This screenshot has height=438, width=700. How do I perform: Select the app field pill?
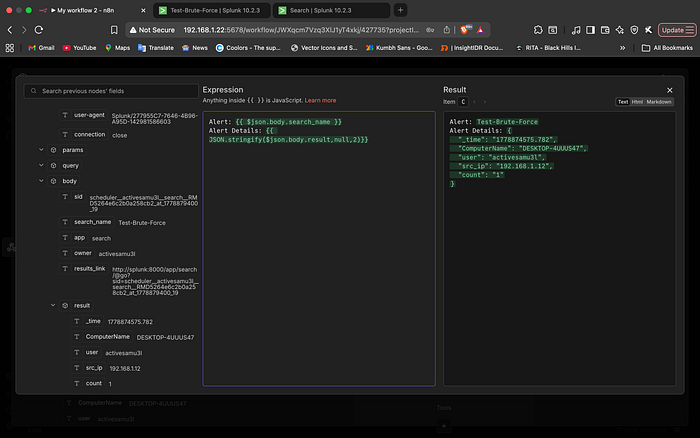(74, 238)
